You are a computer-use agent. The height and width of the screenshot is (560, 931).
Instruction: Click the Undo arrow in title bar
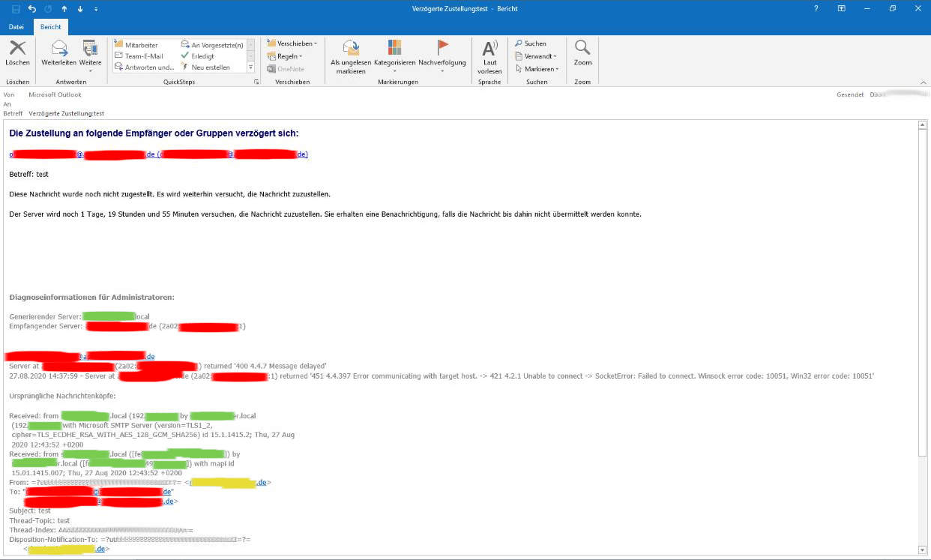click(32, 8)
